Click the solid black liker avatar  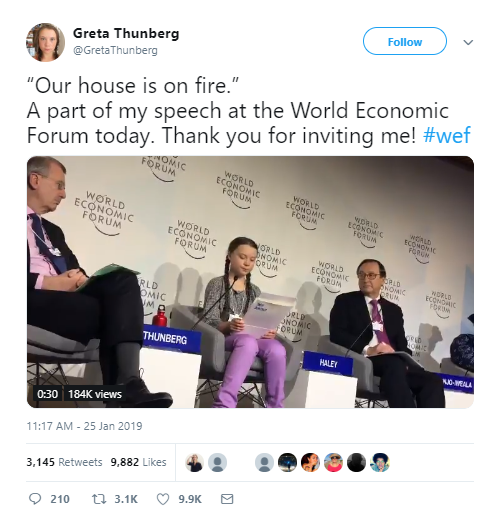click(356, 462)
